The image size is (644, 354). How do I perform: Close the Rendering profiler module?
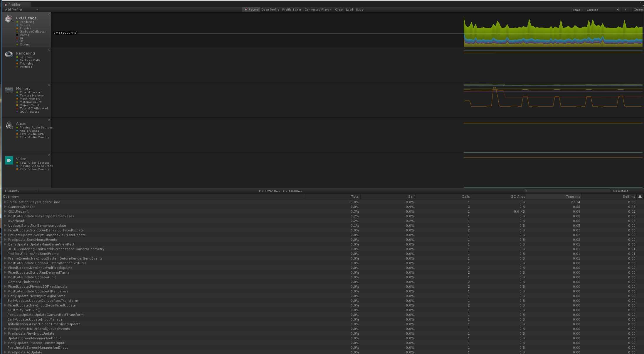pyautogui.click(x=49, y=50)
